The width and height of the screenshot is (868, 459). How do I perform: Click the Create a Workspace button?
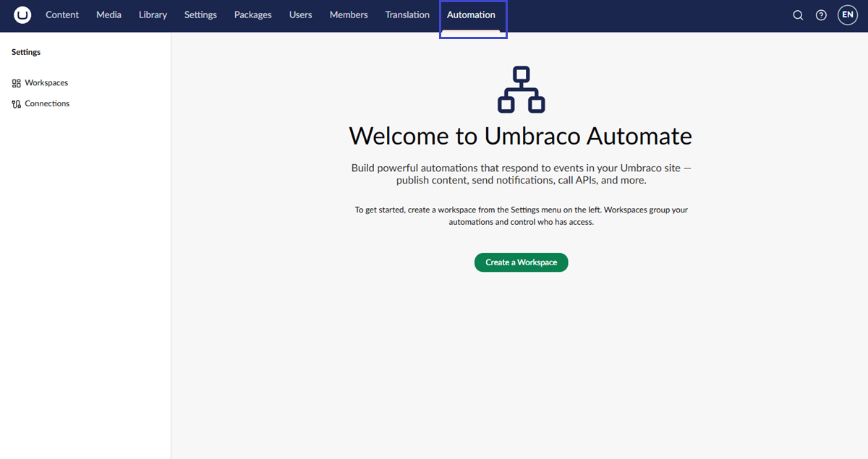pos(522,262)
